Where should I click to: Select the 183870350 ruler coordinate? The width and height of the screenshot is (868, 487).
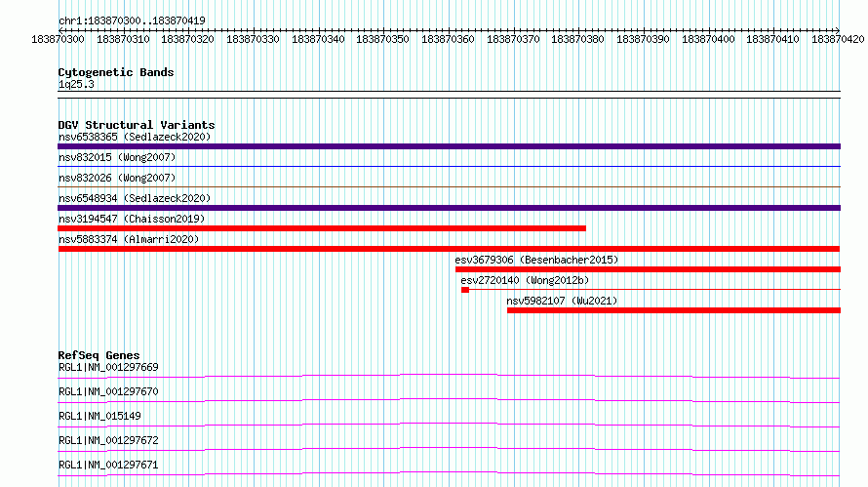pyautogui.click(x=382, y=39)
